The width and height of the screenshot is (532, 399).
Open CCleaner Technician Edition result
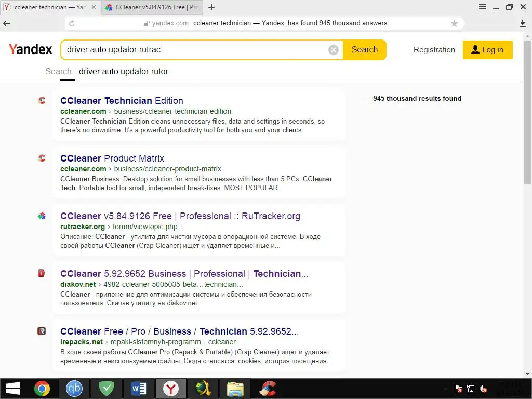122,101
